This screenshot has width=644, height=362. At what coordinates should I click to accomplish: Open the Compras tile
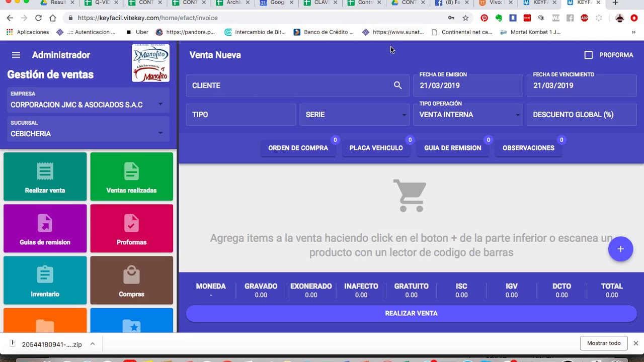pyautogui.click(x=131, y=280)
